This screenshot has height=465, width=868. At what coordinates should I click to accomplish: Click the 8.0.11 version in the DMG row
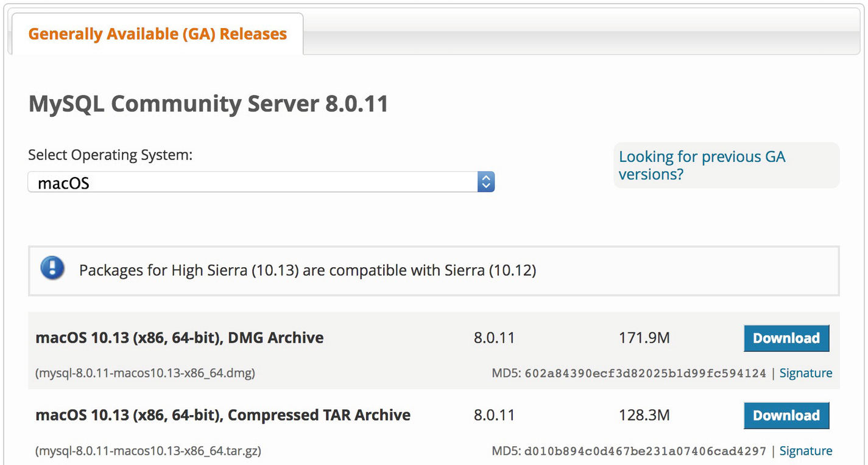(494, 338)
